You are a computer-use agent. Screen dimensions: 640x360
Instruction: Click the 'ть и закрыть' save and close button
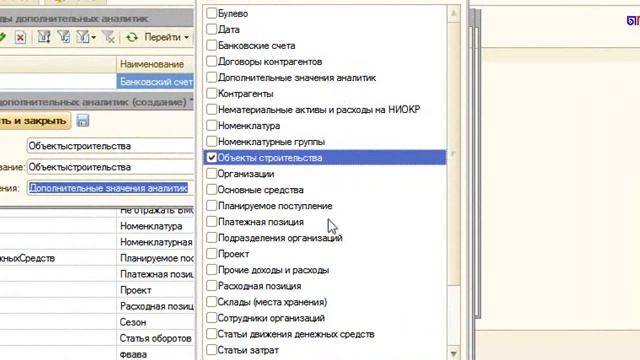35,121
